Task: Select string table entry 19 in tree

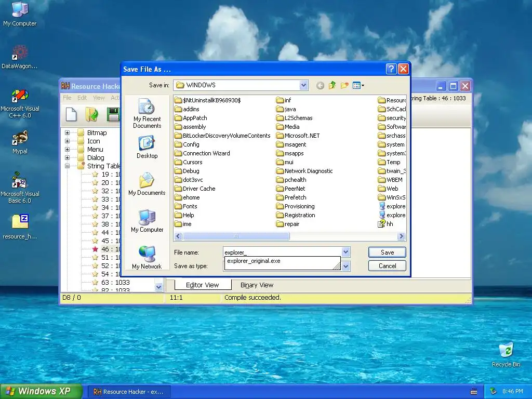Action: 106,175
